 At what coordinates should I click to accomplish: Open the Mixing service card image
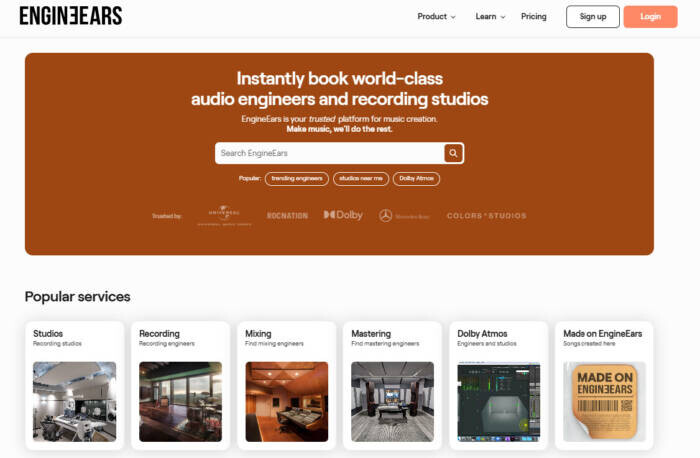click(287, 401)
